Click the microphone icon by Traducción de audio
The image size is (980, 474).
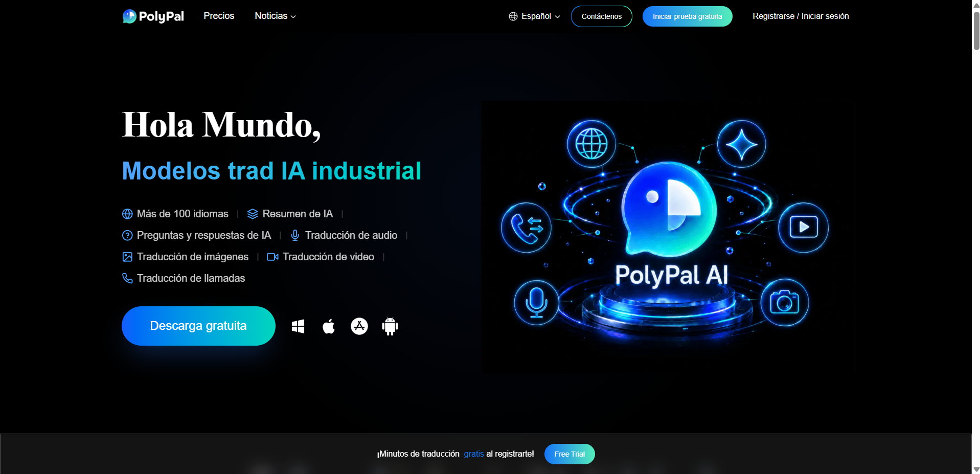coord(295,235)
